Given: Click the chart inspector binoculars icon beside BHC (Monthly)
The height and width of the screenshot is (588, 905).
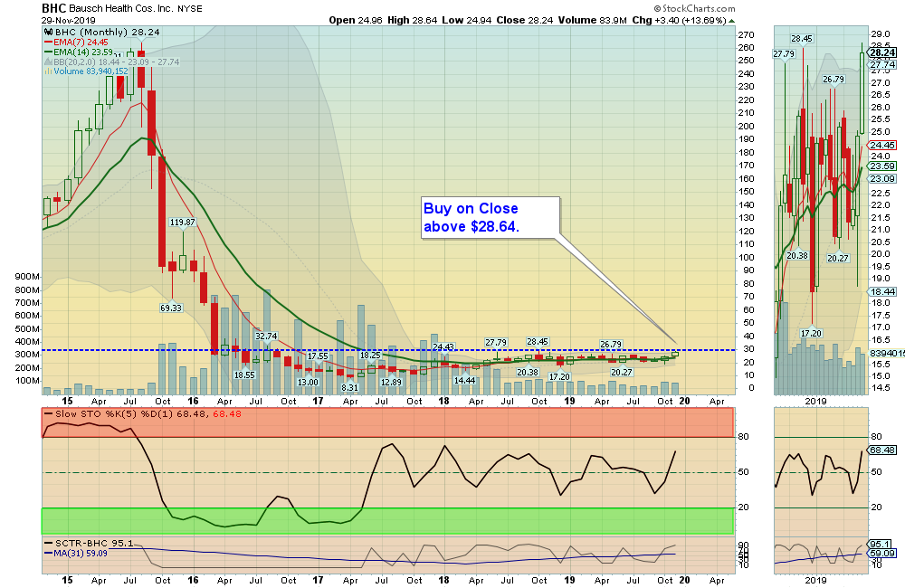Looking at the screenshot, I should click(x=49, y=33).
